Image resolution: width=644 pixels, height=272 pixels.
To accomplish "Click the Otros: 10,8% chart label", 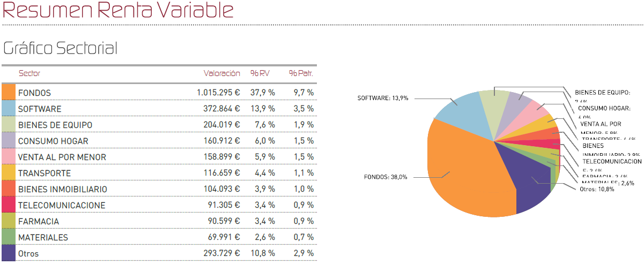I will click(x=597, y=189).
